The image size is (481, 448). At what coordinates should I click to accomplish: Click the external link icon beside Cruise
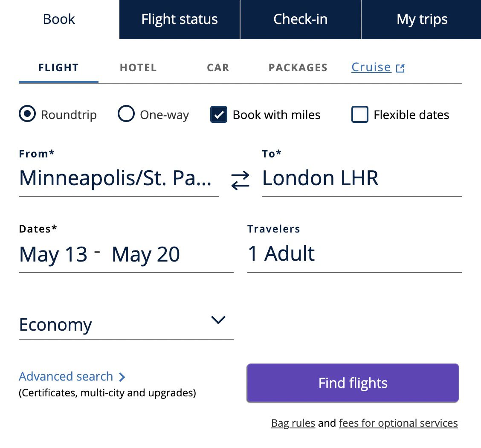coord(400,67)
